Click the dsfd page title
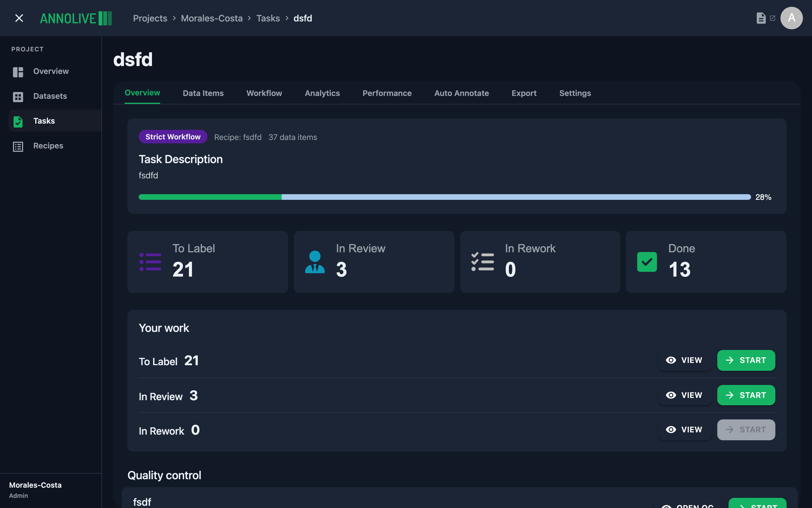The width and height of the screenshot is (812, 508). [x=133, y=60]
